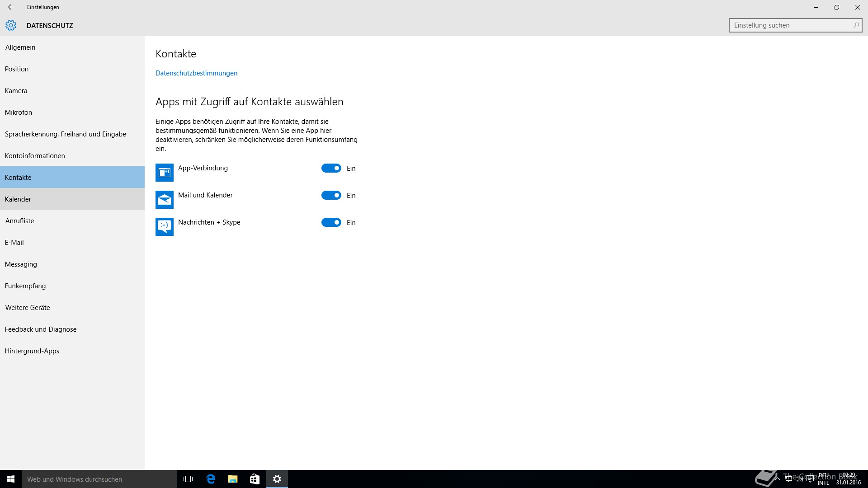Click the Mail und Kalender app icon
Image resolution: width=868 pixels, height=488 pixels.
click(x=165, y=200)
